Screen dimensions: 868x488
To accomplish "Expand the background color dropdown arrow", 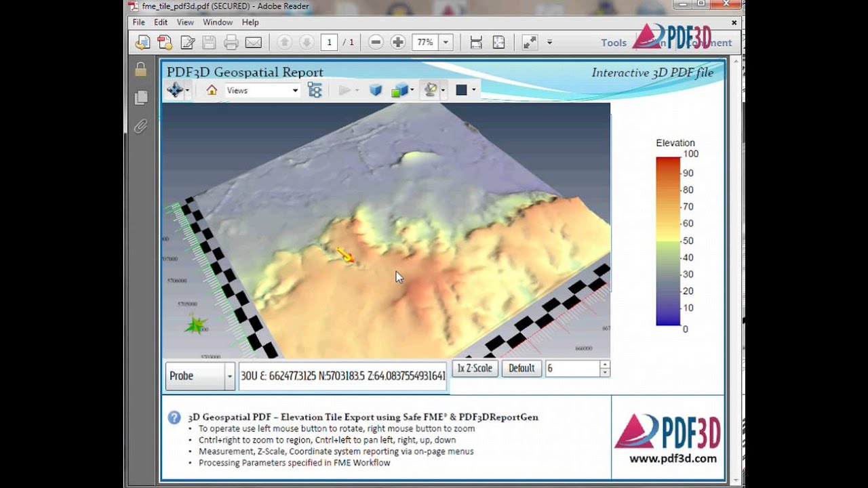I will pos(473,91).
